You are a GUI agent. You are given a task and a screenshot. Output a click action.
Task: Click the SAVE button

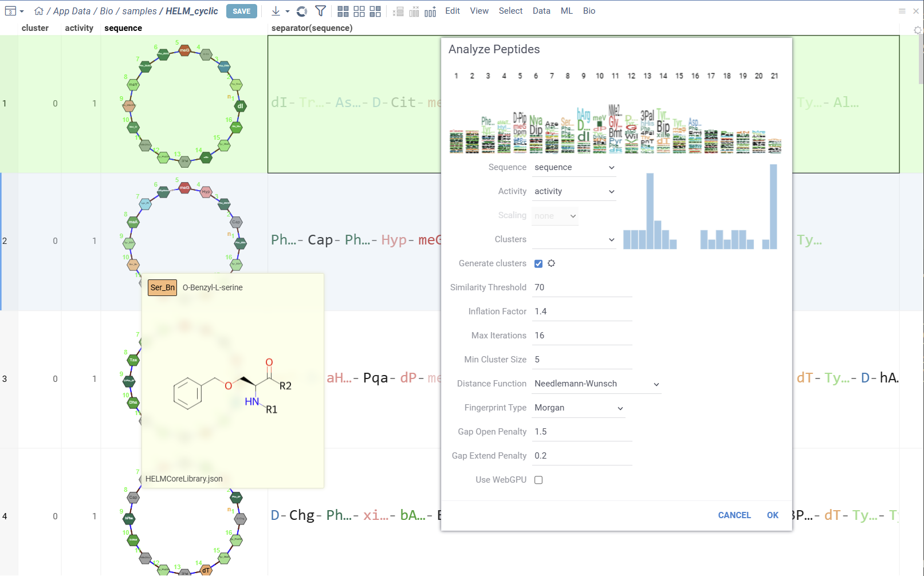(x=241, y=10)
